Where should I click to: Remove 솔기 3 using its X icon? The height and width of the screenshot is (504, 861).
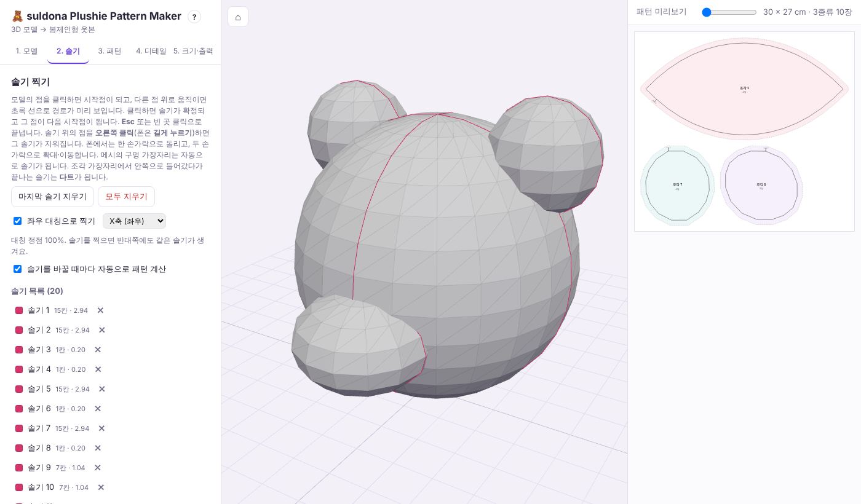pyautogui.click(x=98, y=350)
